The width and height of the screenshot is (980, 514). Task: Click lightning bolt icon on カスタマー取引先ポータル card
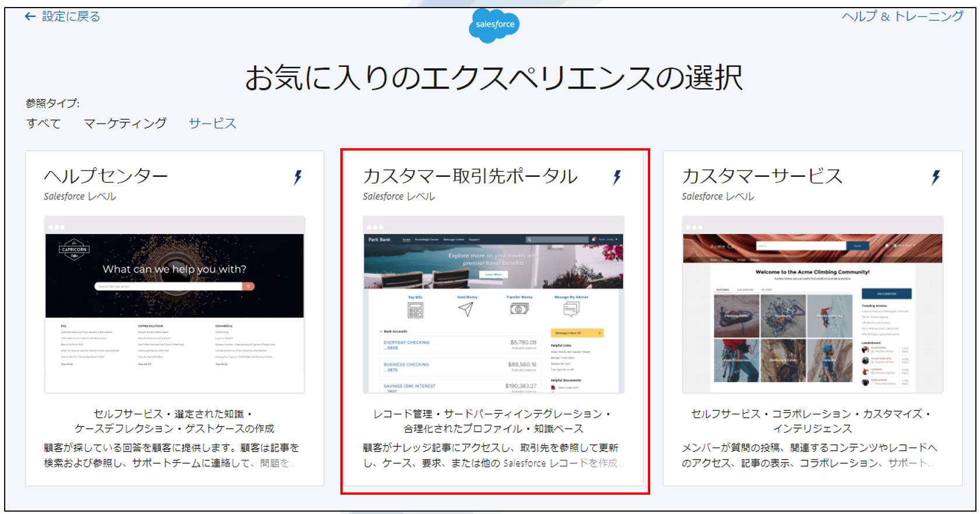(617, 177)
